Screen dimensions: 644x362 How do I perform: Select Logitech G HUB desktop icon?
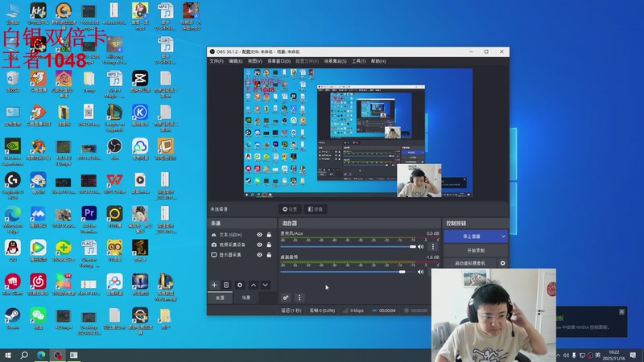point(13,186)
